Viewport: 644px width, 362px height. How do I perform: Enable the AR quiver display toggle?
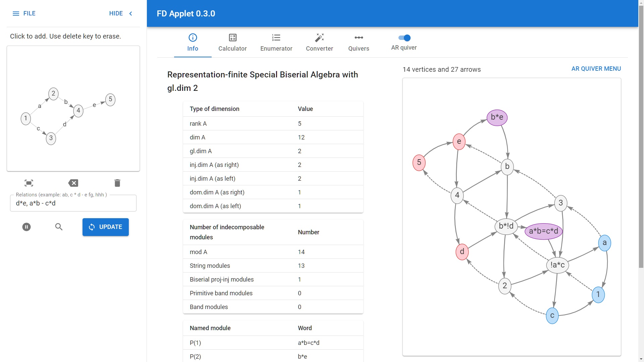(404, 38)
